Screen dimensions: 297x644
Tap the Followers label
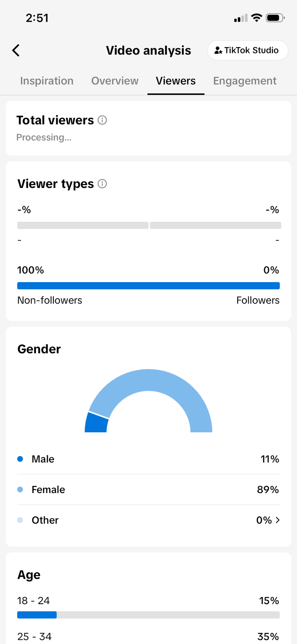tap(258, 300)
